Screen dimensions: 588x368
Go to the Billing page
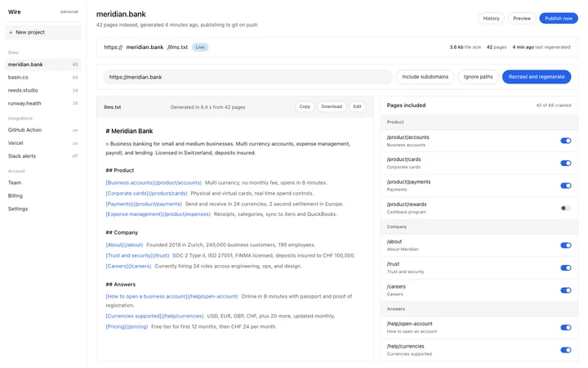(x=42, y=196)
